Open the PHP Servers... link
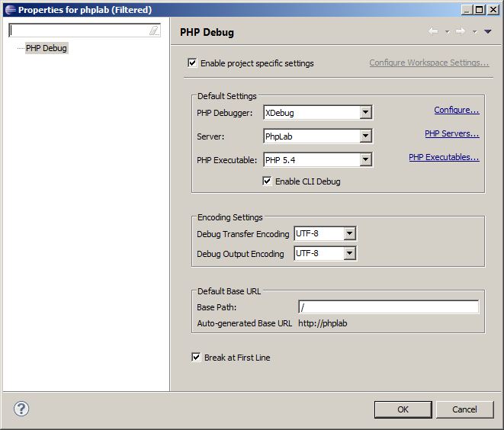The height and width of the screenshot is (430, 504). pos(452,133)
